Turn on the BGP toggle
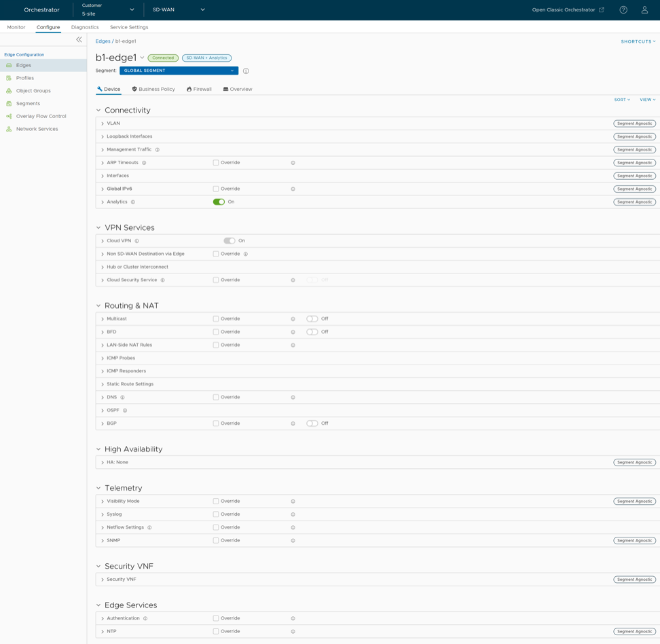This screenshot has width=660, height=644. coord(312,423)
